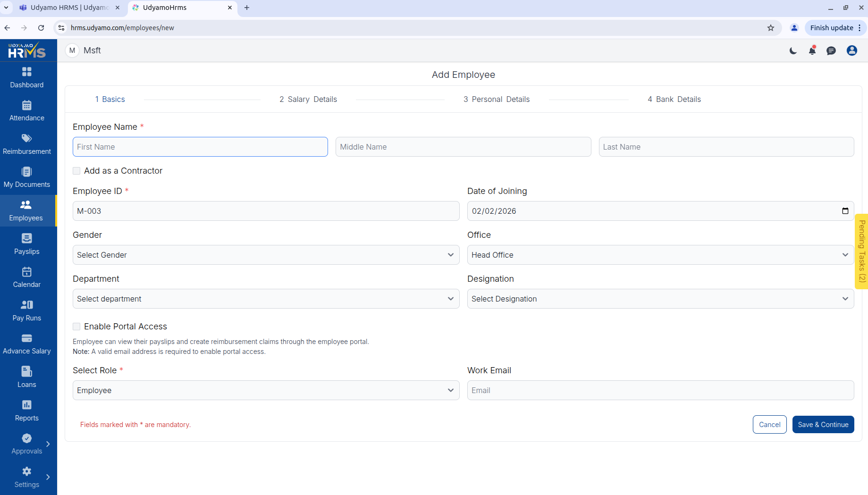This screenshot has width=868, height=495.
Task: Open the Date of Joining calendar picker icon
Action: click(x=845, y=211)
